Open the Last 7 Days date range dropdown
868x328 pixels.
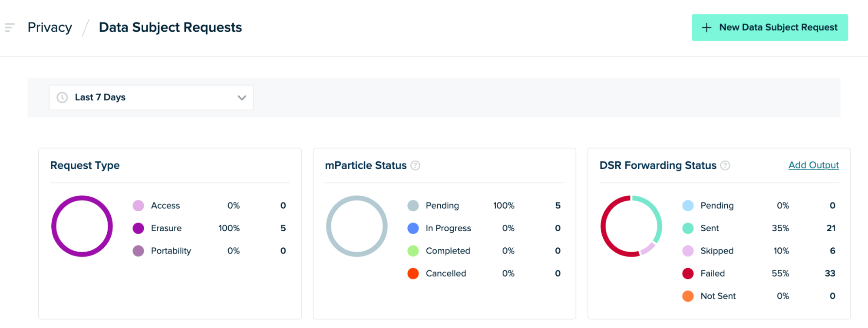click(x=151, y=98)
